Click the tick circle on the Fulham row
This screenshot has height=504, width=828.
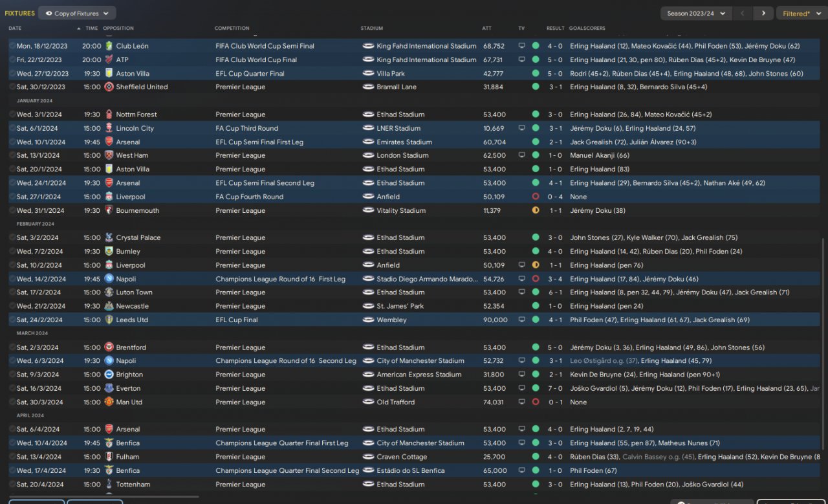12,457
